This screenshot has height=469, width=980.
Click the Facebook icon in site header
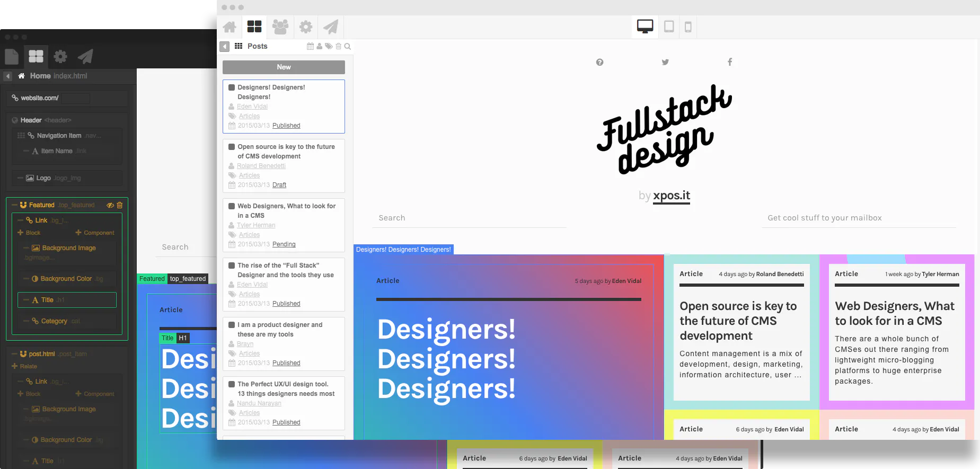tap(730, 62)
